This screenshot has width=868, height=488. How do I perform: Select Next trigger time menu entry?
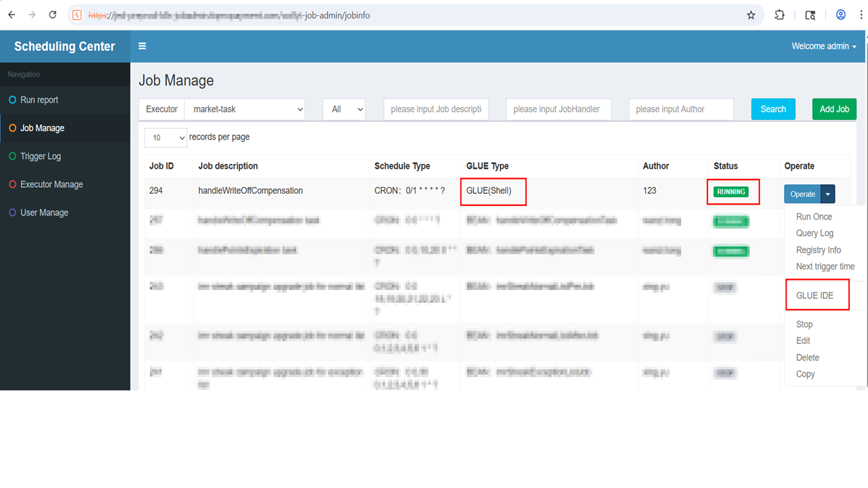tap(825, 266)
